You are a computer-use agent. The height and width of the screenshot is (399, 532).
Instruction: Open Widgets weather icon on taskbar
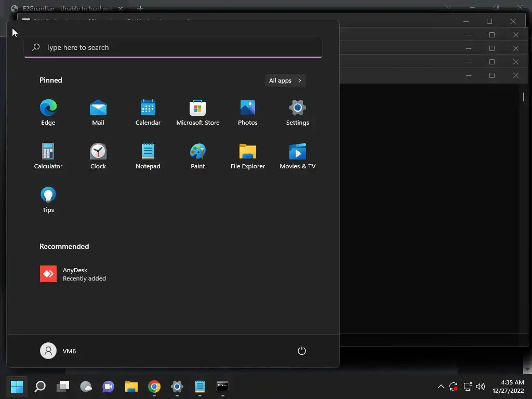tap(86, 387)
